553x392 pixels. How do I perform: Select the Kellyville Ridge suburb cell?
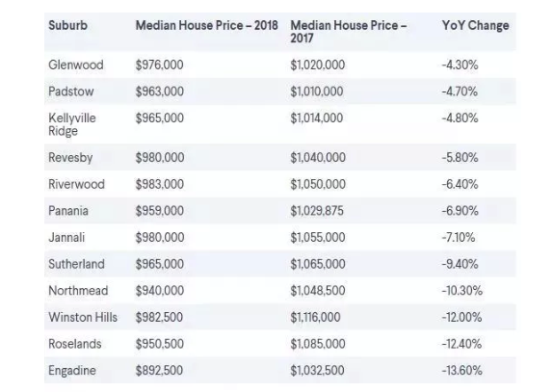[72, 124]
